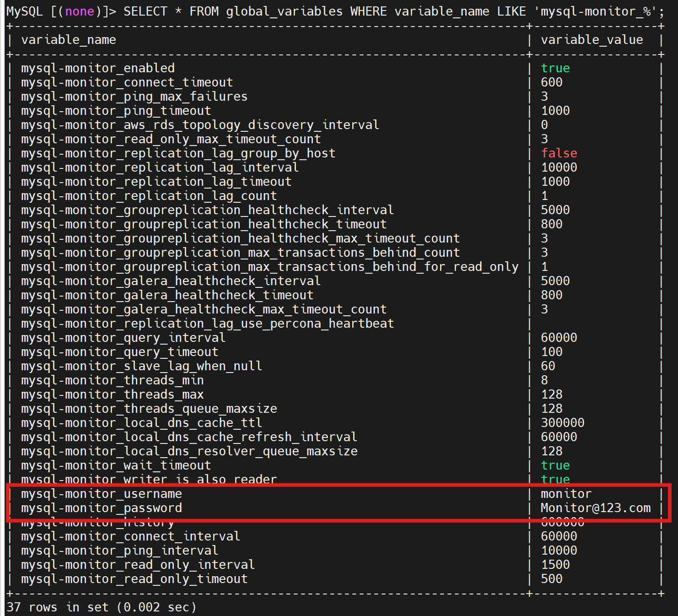Viewport: 678px width, 616px height.
Task: Click mysql-monitor_read_only_timeout text
Action: point(135,579)
